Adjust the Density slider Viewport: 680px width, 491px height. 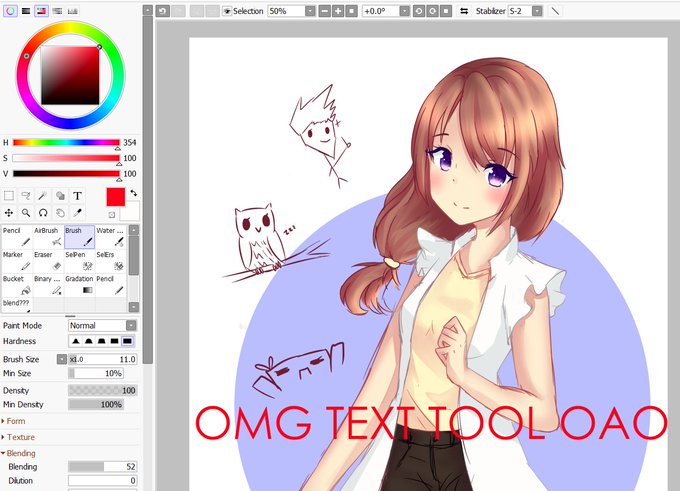[102, 390]
